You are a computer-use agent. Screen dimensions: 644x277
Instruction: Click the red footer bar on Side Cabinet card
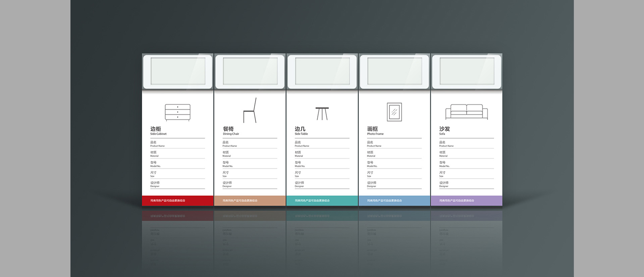(x=177, y=201)
